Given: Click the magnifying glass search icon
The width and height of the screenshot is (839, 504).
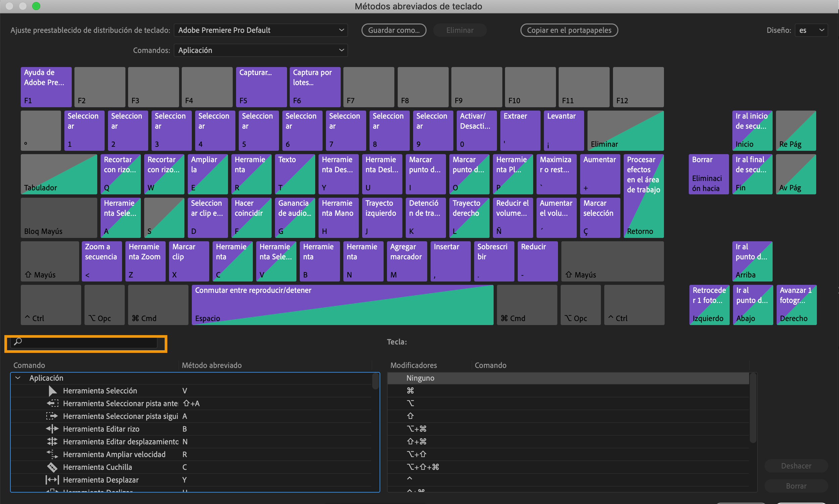Looking at the screenshot, I should pyautogui.click(x=18, y=342).
